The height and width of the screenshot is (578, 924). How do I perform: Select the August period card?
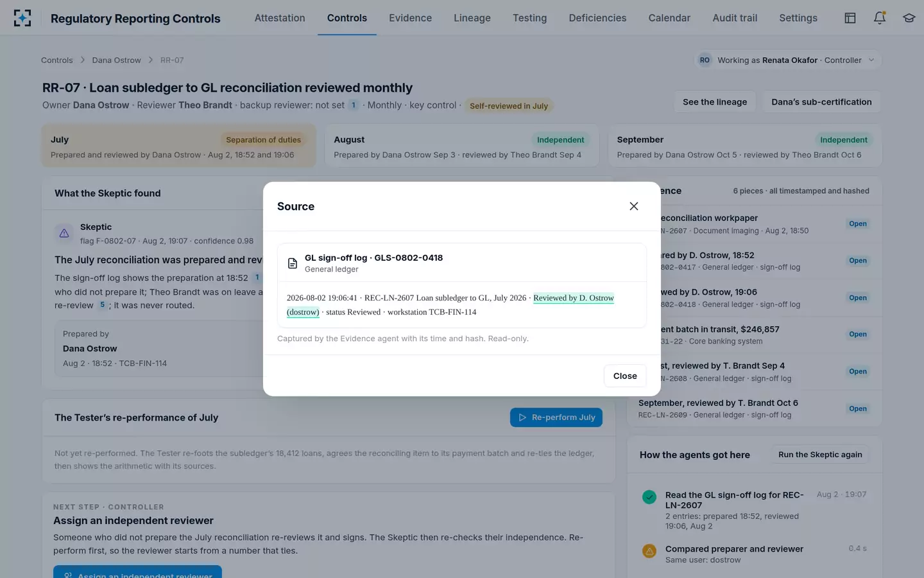pyautogui.click(x=462, y=146)
